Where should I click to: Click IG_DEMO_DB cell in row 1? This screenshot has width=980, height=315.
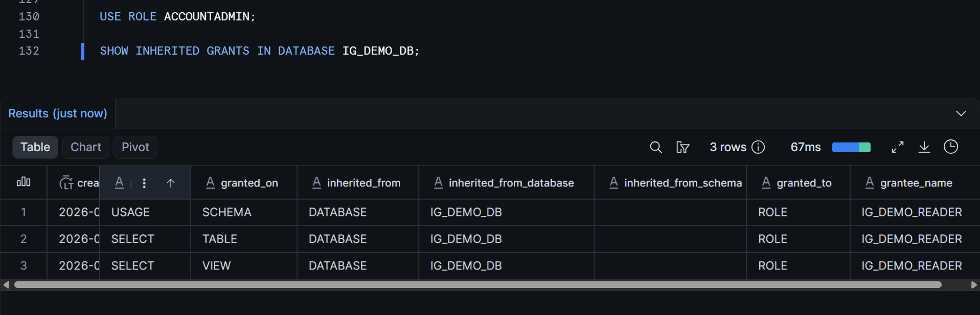tap(507, 212)
